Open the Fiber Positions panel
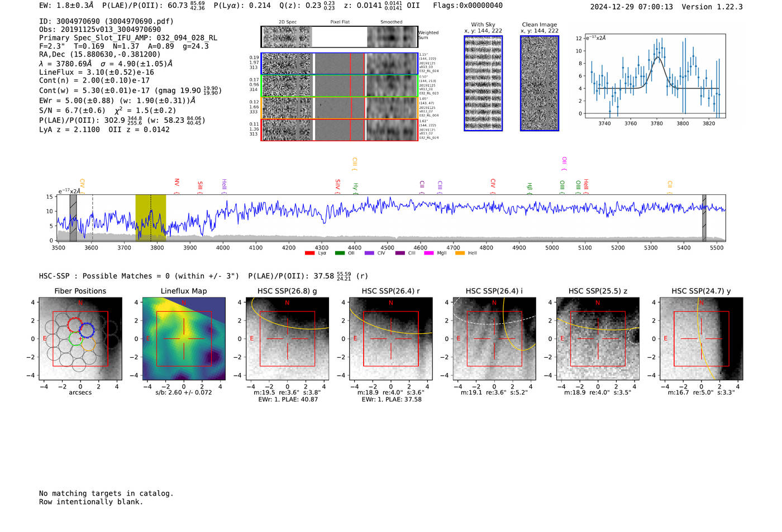This screenshot has width=782, height=532. coord(80,339)
